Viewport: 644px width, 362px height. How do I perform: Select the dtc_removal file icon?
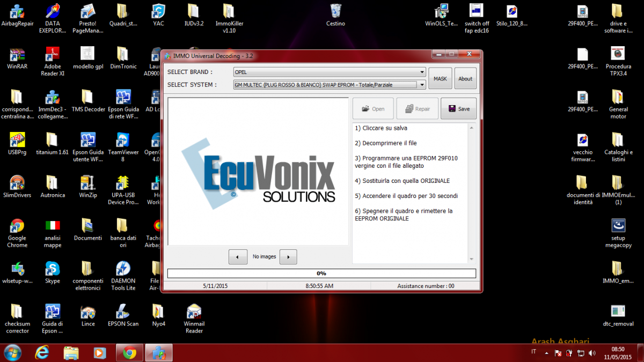[618, 316]
